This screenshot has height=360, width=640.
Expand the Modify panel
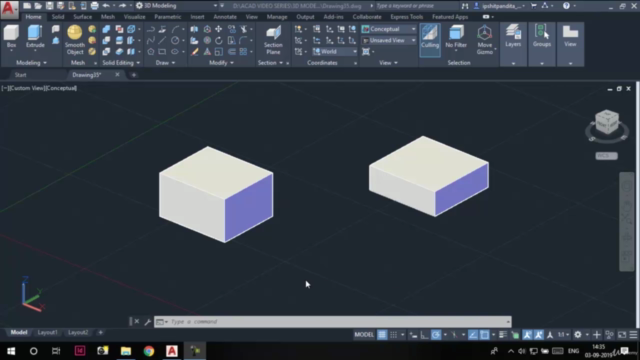(221, 63)
